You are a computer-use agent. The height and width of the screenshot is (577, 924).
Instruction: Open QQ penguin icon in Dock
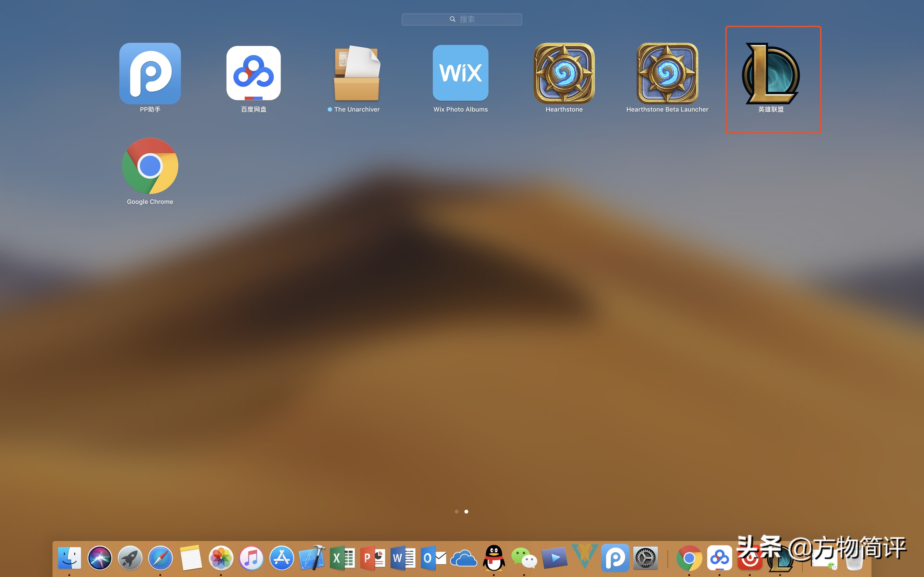(494, 558)
